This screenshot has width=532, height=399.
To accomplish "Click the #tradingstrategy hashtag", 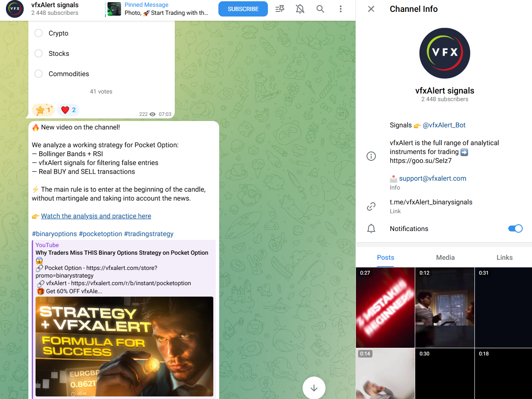I will [149, 234].
